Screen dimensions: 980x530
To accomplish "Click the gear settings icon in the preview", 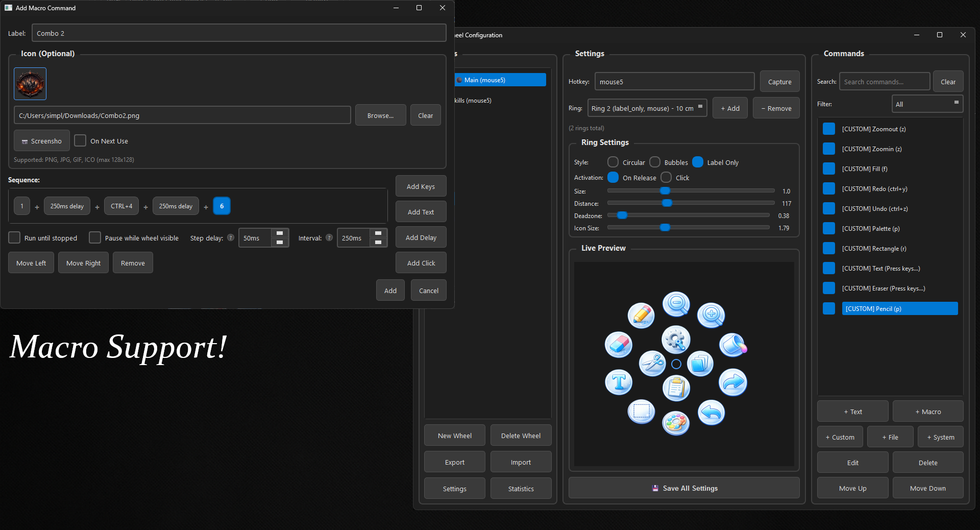I will pyautogui.click(x=676, y=340).
